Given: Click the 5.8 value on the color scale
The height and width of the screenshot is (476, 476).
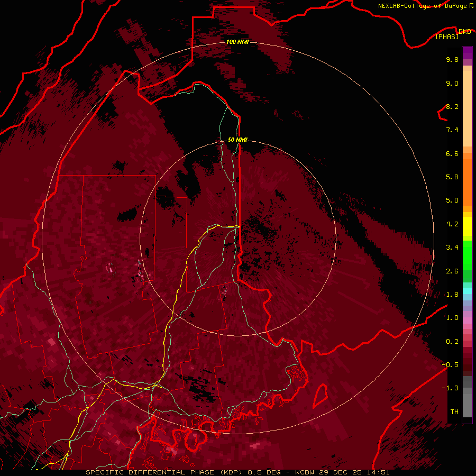Looking at the screenshot, I should [452, 177].
